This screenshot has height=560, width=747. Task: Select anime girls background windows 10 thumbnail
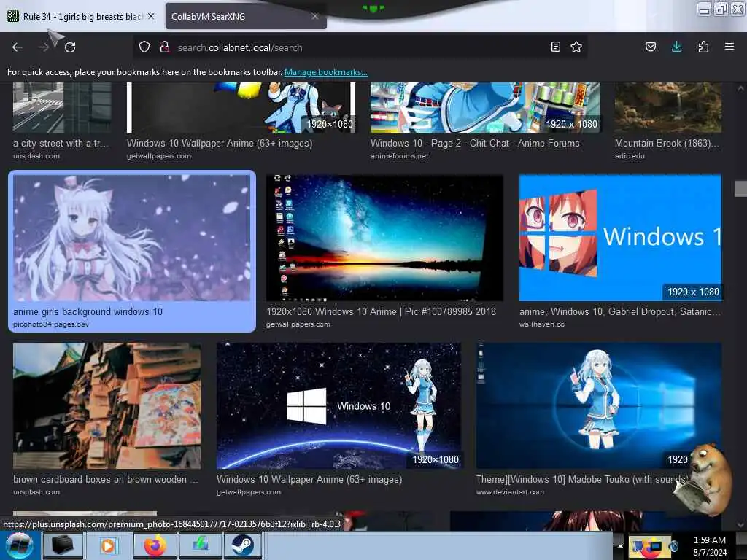pyautogui.click(x=131, y=238)
